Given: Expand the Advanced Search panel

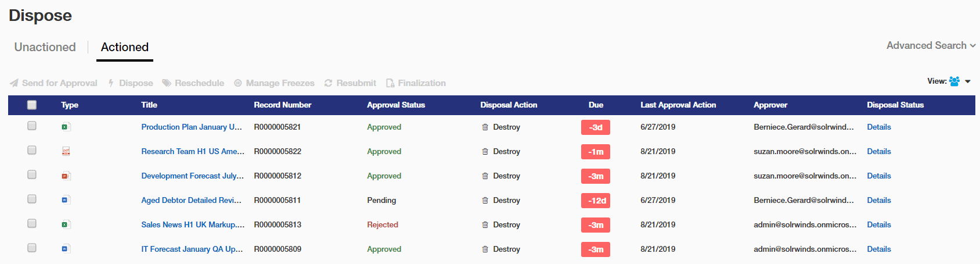Looking at the screenshot, I should click(x=931, y=45).
